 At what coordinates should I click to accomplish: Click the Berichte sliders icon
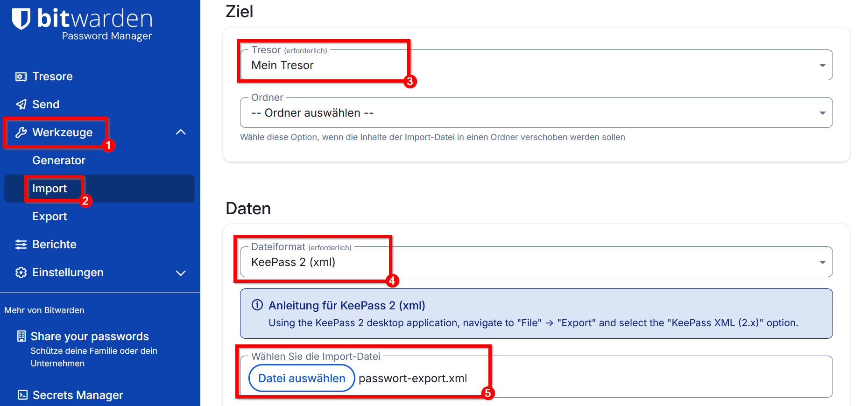click(x=21, y=245)
